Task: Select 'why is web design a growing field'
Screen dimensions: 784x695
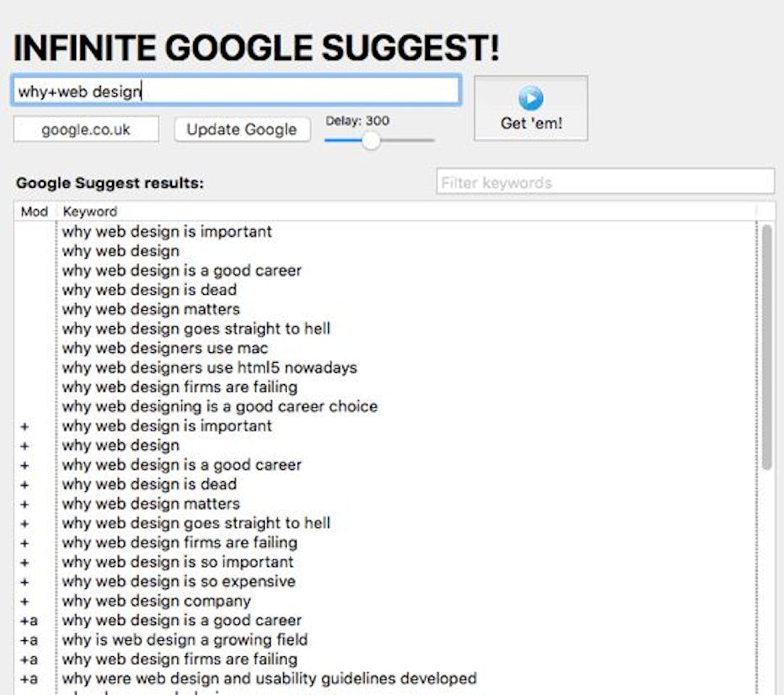Action: (x=185, y=639)
